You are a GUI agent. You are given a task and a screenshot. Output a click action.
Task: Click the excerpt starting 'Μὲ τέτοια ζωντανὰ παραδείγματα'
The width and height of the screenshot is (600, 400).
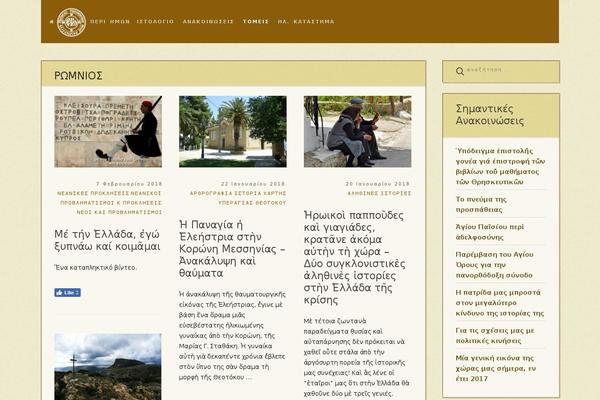[x=356, y=357]
